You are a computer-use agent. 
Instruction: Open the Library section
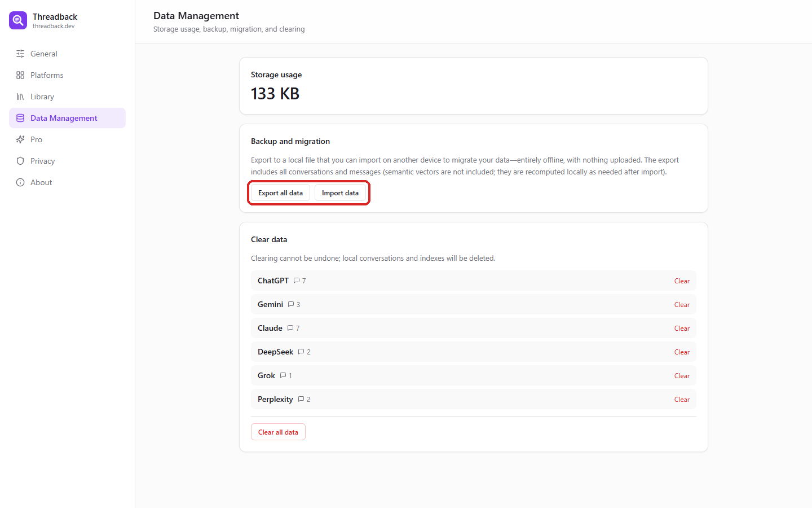(x=67, y=97)
